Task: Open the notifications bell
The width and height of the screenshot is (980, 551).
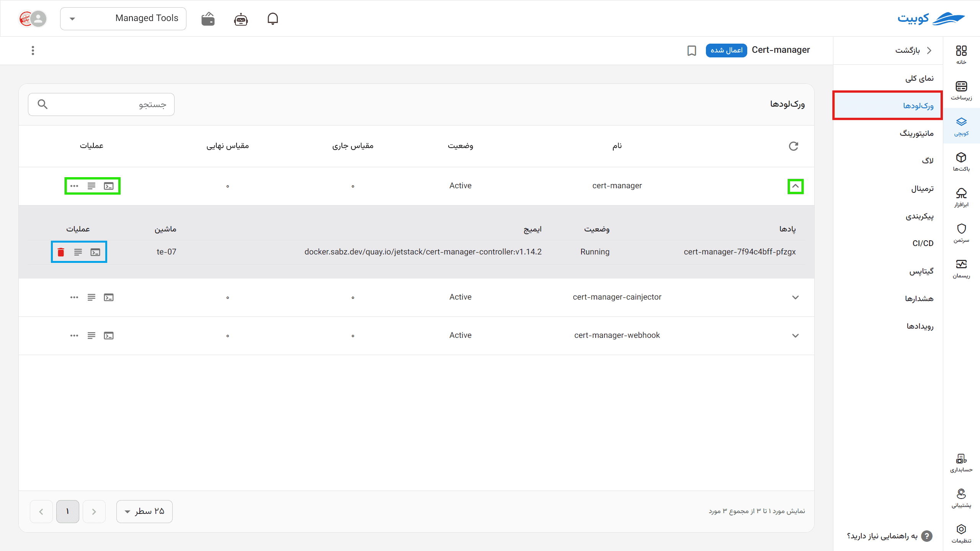Action: click(273, 19)
